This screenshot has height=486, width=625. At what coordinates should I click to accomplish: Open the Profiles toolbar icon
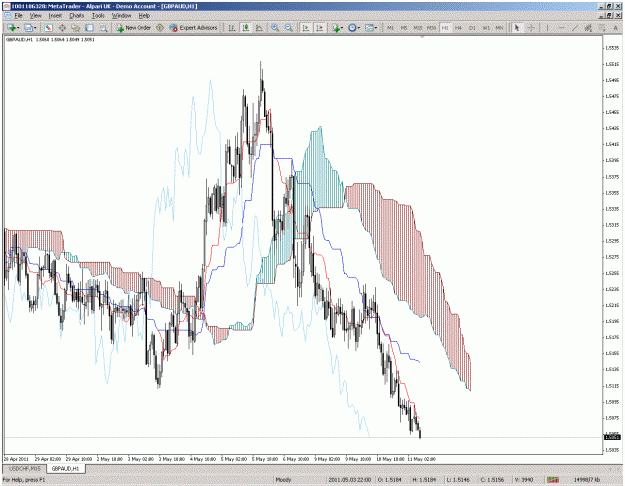coord(28,28)
